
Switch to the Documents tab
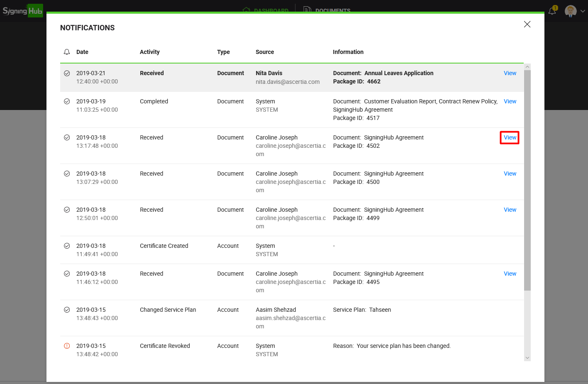coord(328,10)
